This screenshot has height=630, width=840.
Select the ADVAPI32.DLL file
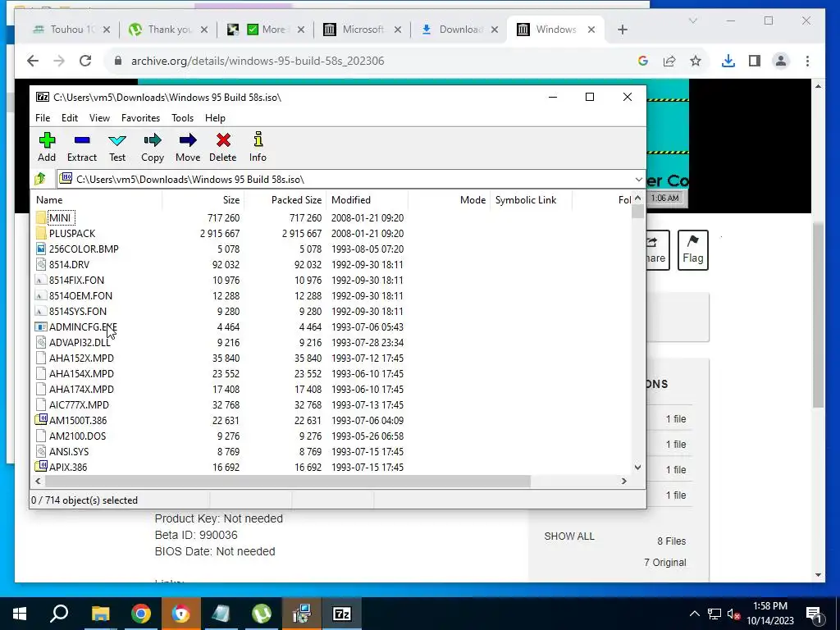click(x=80, y=342)
